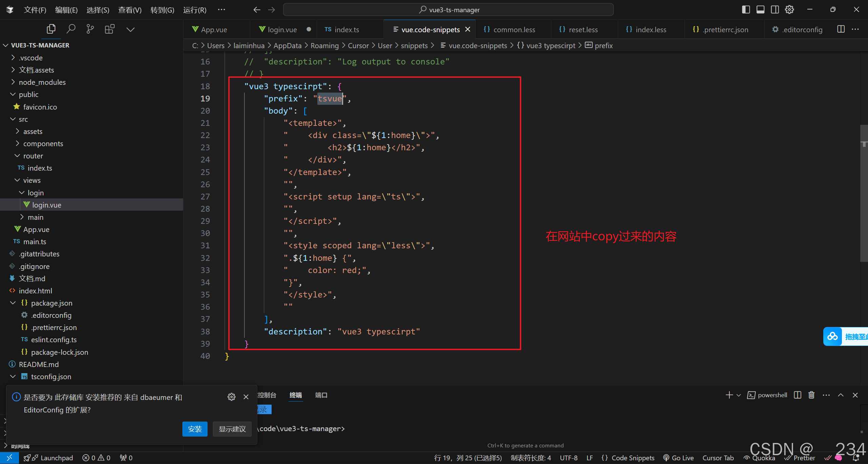This screenshot has width=868, height=464.
Task: Toggle the secondary sidebar layout
Action: click(775, 9)
